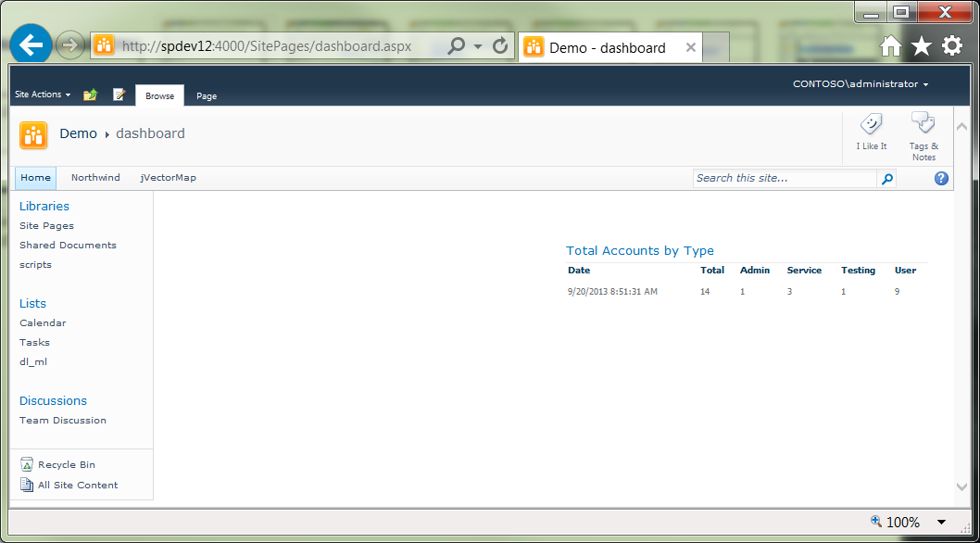Click the Edit page icon
This screenshot has width=980, height=543.
click(119, 95)
